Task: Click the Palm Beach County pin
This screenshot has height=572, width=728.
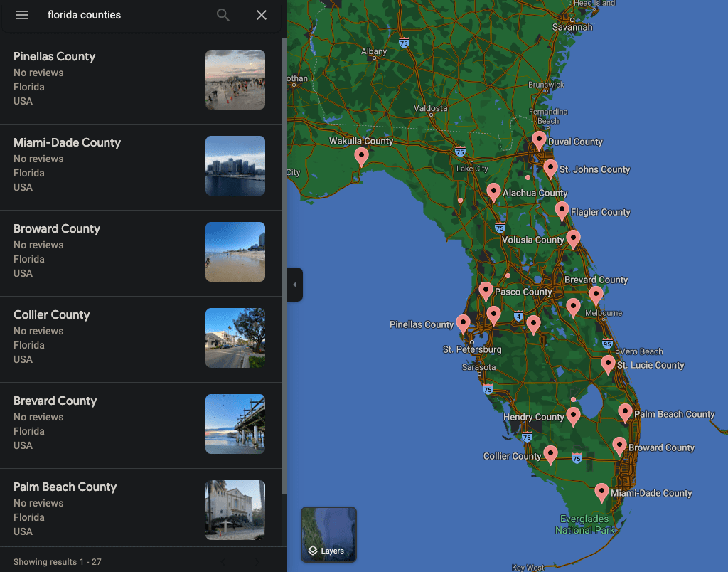Action: click(x=625, y=412)
